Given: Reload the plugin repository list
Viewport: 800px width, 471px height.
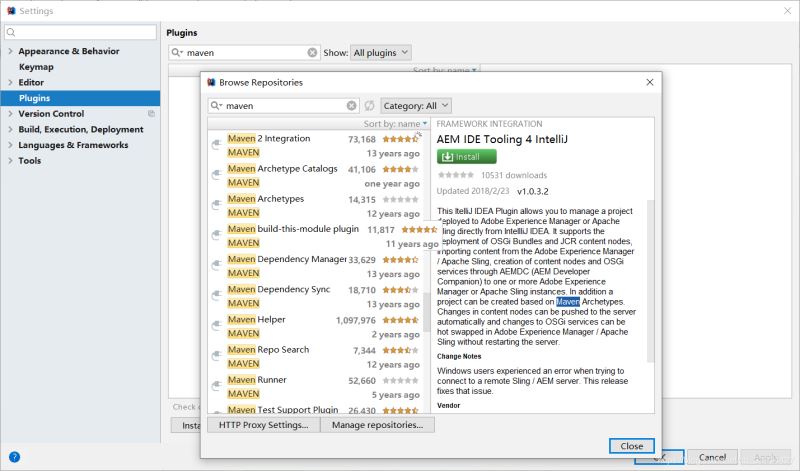Looking at the screenshot, I should coord(369,106).
